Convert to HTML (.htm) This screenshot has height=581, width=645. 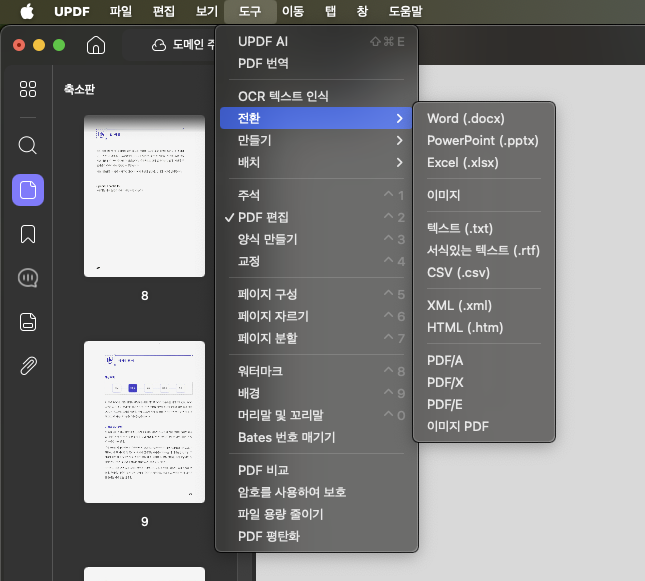[x=484, y=328]
